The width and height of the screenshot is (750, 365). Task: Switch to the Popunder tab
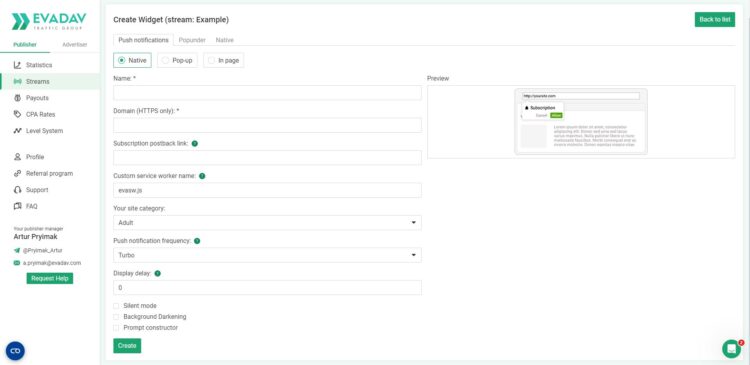(192, 40)
